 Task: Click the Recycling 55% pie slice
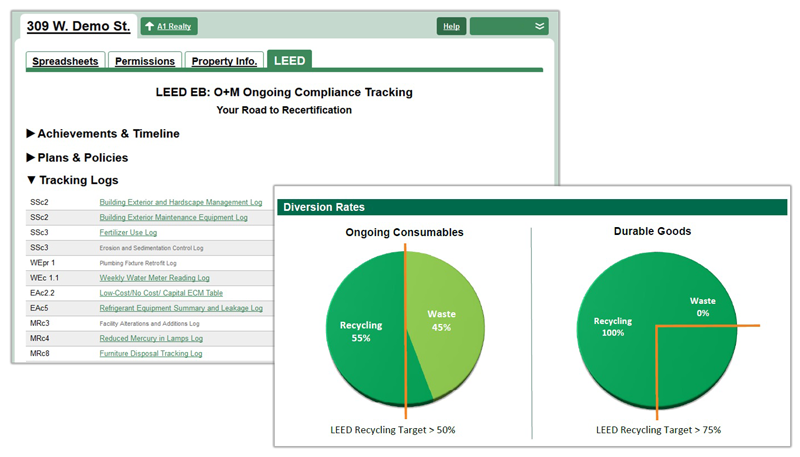[x=361, y=332]
